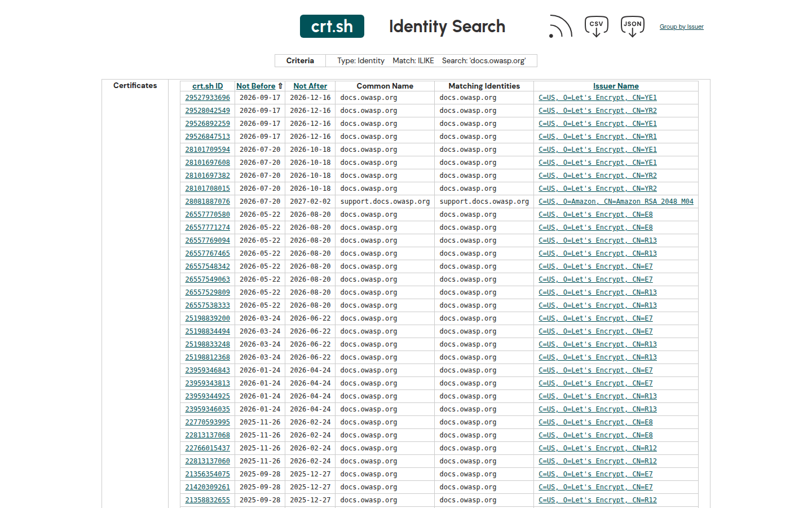Open issuer CN=YR1 for certificate 29526847513
Image resolution: width=812 pixels, height=508 pixels.
(598, 137)
